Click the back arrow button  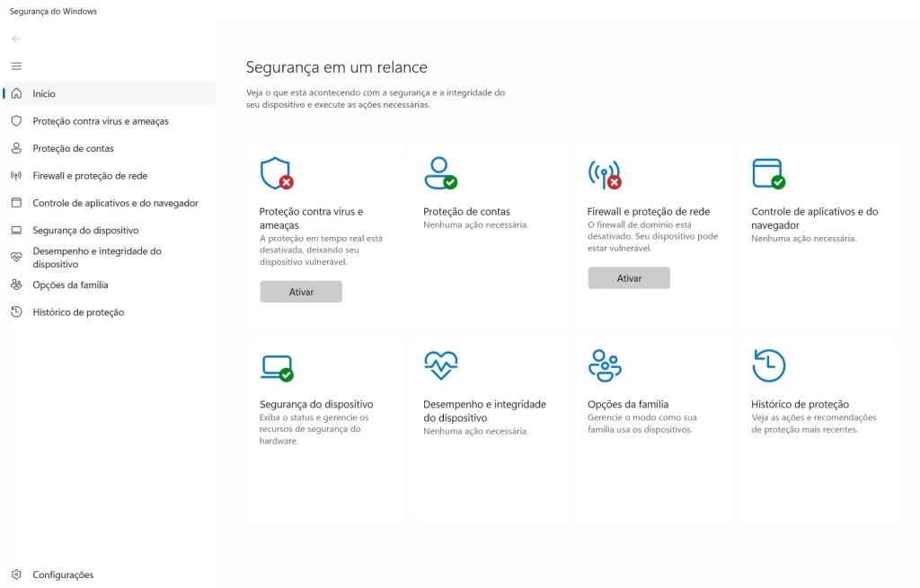(16, 39)
